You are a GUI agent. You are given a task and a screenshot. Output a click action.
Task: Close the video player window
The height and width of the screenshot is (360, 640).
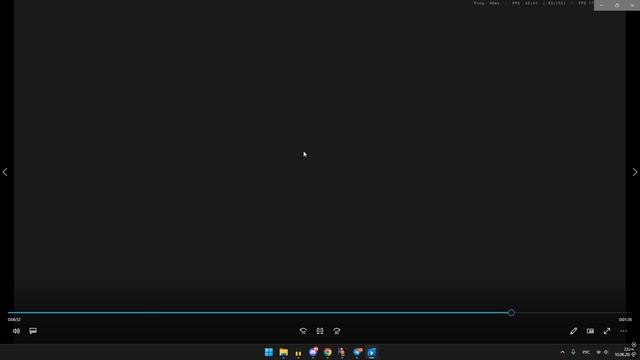click(x=632, y=5)
